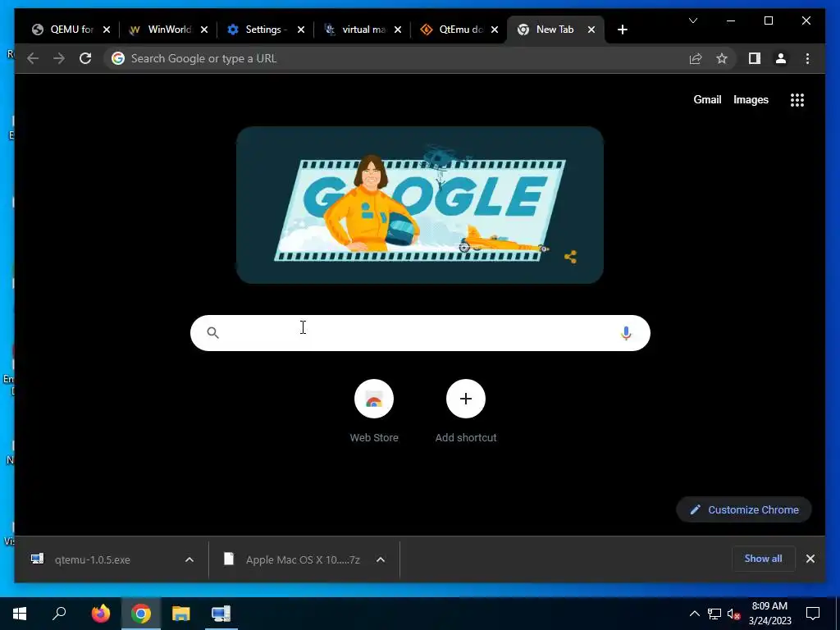
Task: Launch Firefox from the taskbar
Action: (x=101, y=614)
